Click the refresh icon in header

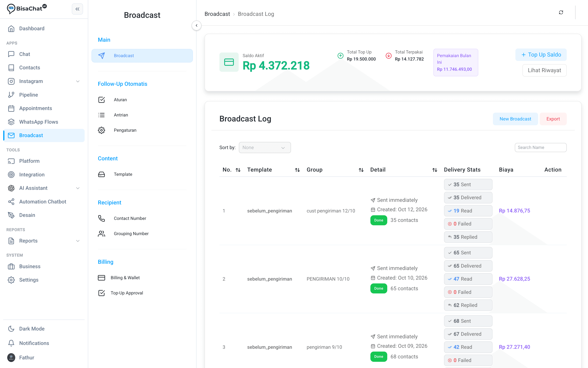pyautogui.click(x=561, y=12)
